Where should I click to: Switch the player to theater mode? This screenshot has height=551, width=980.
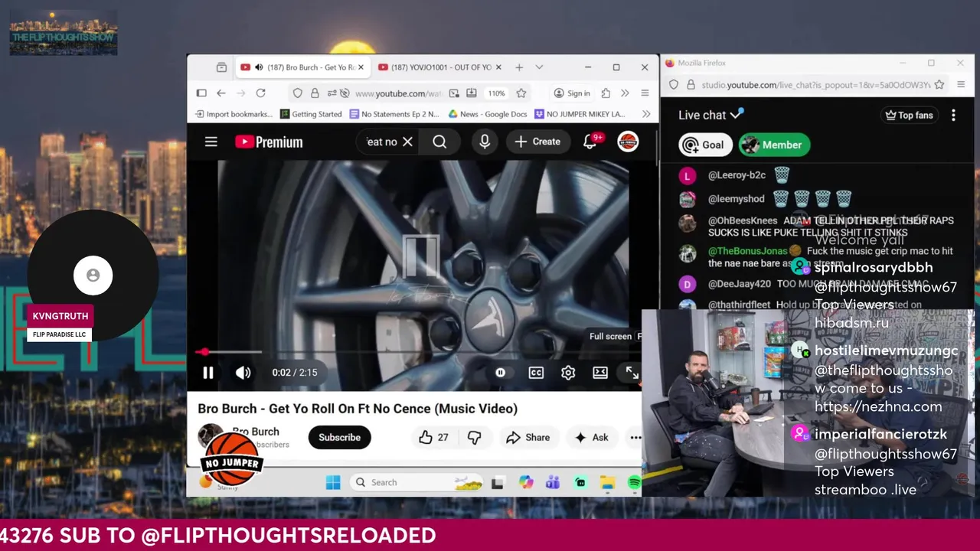(x=600, y=373)
